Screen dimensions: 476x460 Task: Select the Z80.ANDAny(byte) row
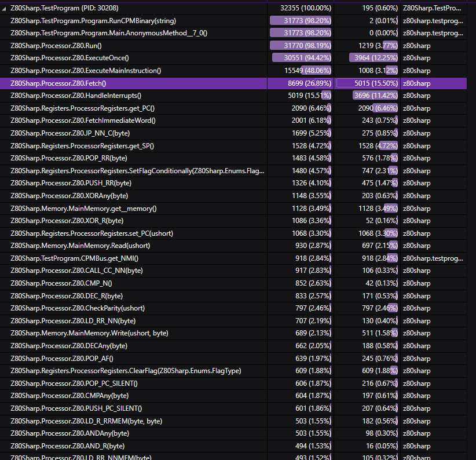click(233, 433)
